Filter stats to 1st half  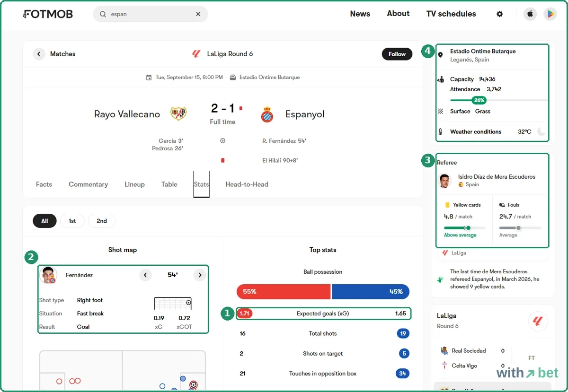pos(72,221)
